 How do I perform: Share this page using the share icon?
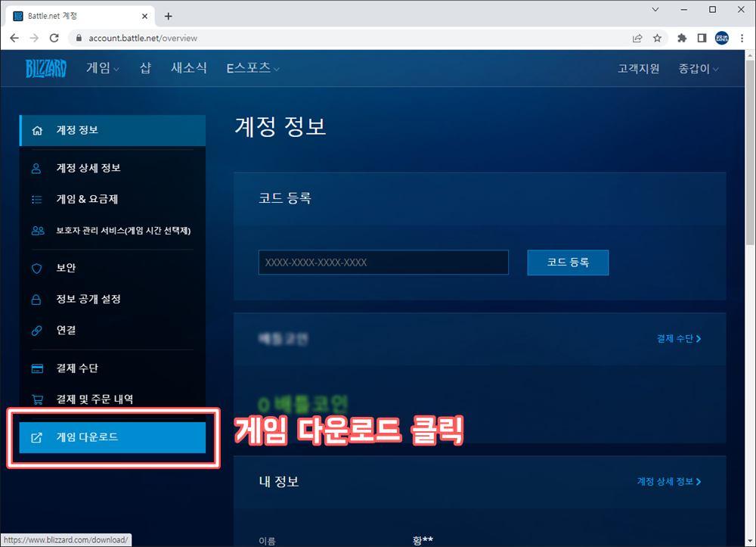[637, 38]
